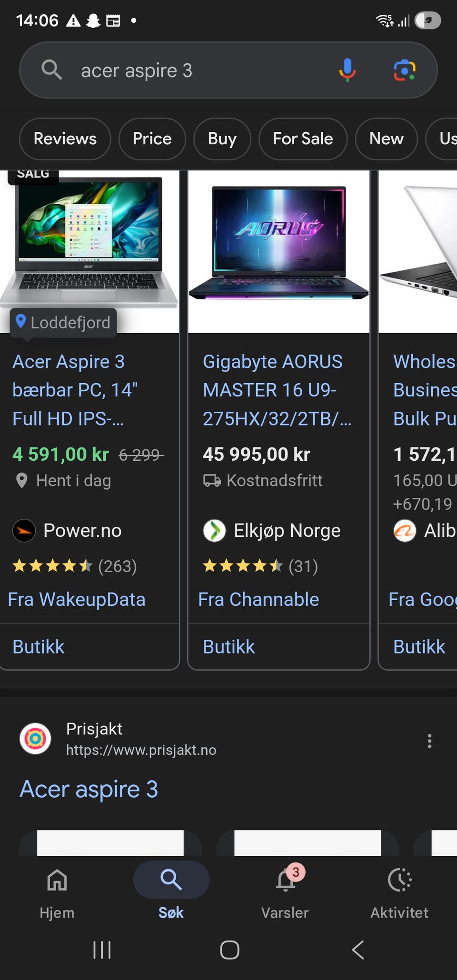
Task: Open Prisjakt Acer aspire 3 result
Action: 89,789
